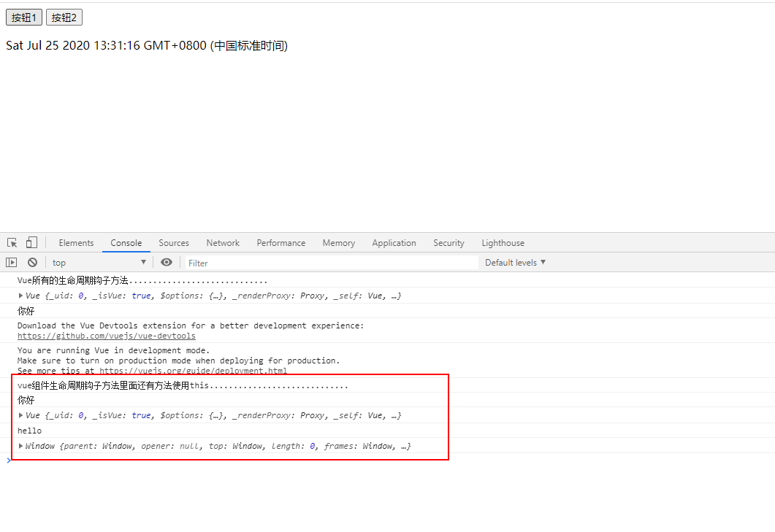This screenshot has height=532, width=775.
Task: Click the vue组件生命周期钩子方法 log line
Action: (183, 385)
